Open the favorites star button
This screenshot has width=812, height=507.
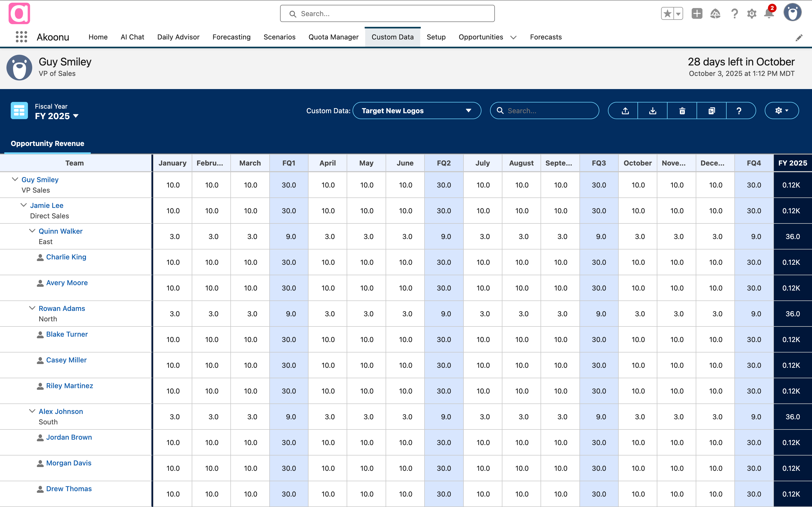coord(667,13)
